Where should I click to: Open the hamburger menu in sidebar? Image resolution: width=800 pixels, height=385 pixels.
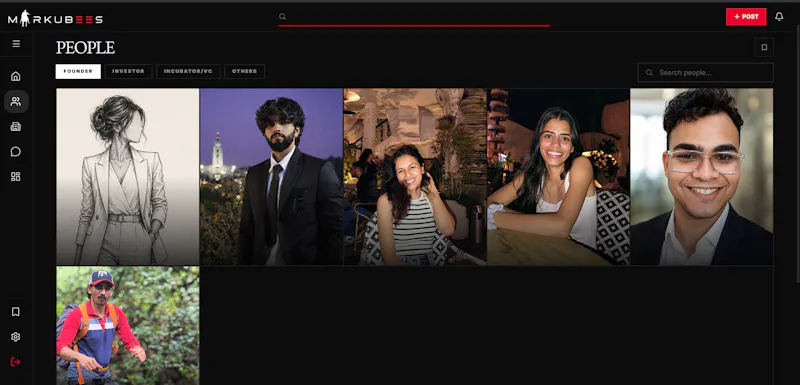pos(16,44)
